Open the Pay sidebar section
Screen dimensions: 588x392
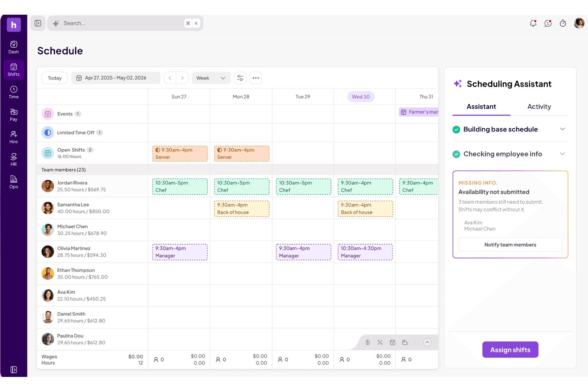14,115
